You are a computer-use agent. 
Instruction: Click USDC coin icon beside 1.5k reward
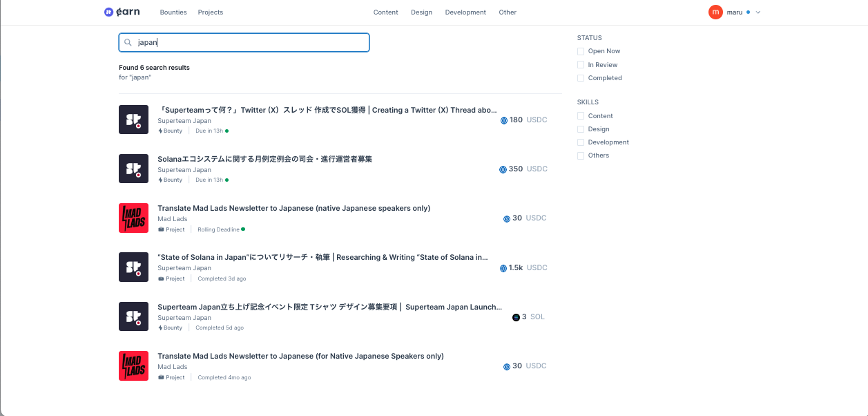[x=503, y=268]
